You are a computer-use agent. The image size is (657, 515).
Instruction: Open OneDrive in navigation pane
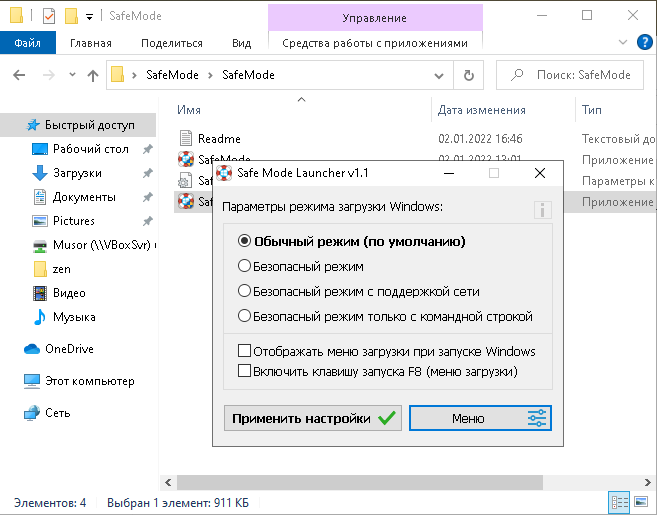pyautogui.click(x=69, y=349)
